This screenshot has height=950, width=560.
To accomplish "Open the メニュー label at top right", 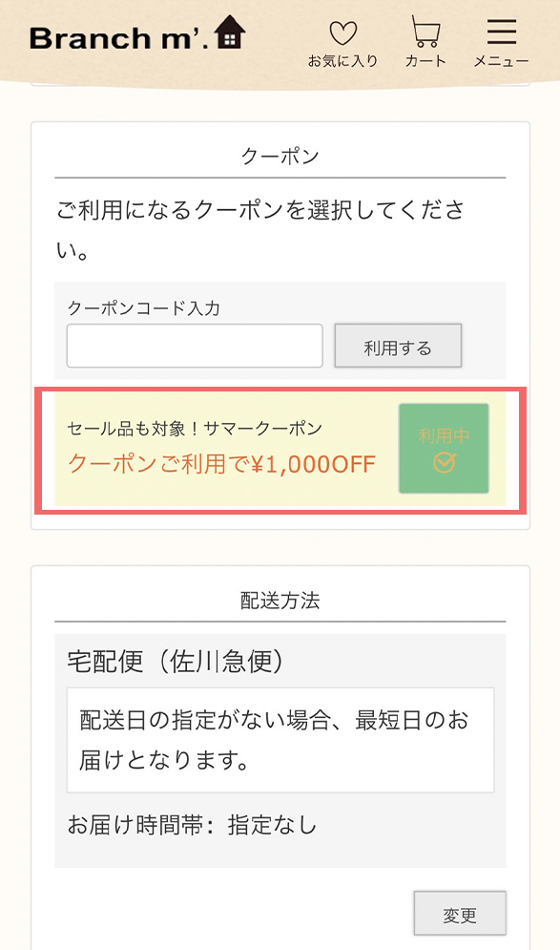I will click(500, 59).
